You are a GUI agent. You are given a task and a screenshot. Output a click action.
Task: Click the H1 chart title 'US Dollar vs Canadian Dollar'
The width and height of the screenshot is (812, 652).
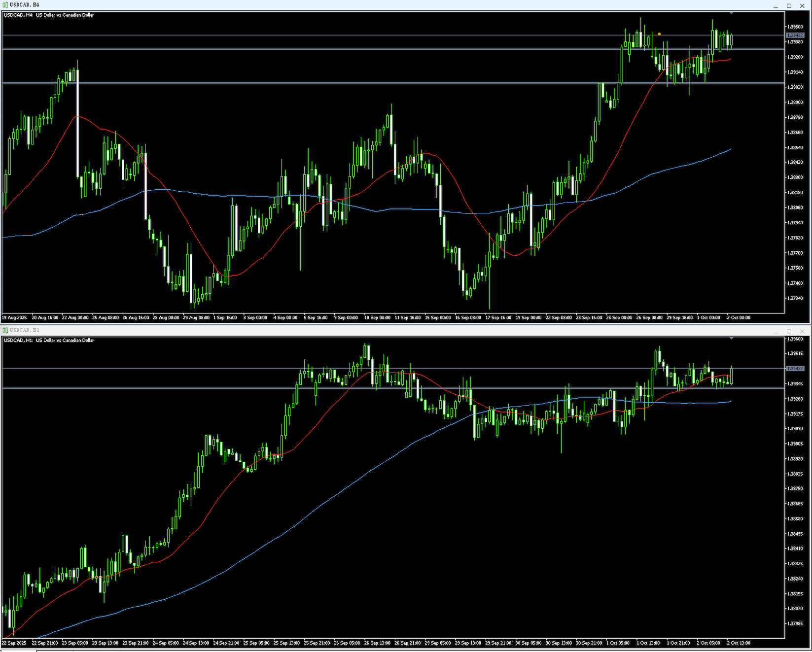point(65,341)
